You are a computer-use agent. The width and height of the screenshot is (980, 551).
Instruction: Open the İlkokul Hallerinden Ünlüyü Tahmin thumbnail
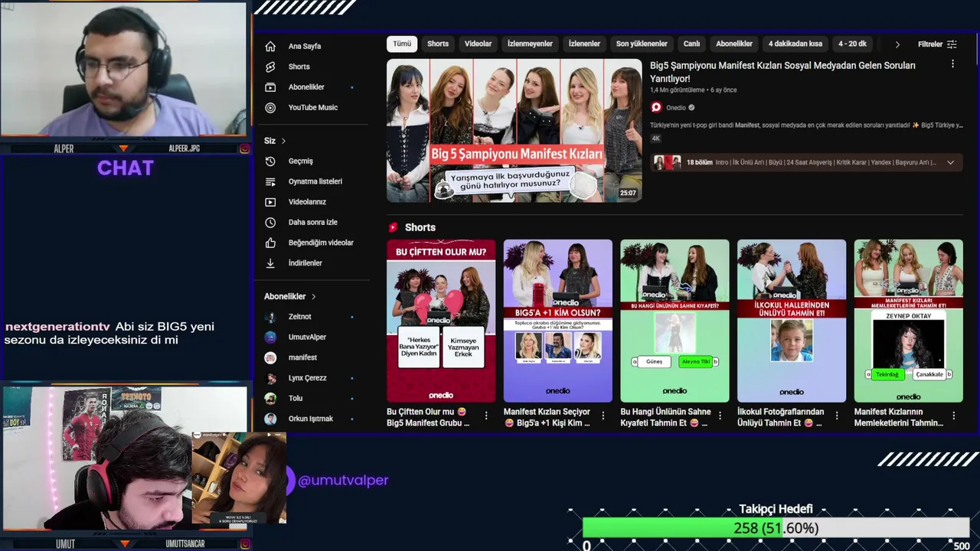(x=792, y=321)
